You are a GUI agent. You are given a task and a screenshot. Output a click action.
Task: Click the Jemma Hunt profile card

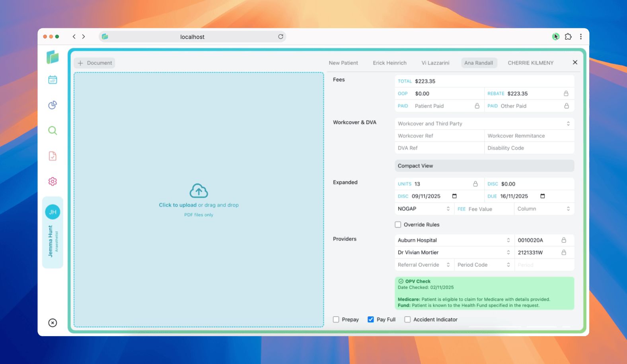[x=53, y=232]
